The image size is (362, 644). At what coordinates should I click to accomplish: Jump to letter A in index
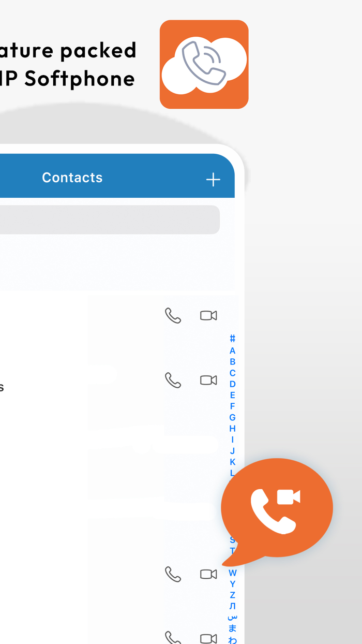point(232,350)
